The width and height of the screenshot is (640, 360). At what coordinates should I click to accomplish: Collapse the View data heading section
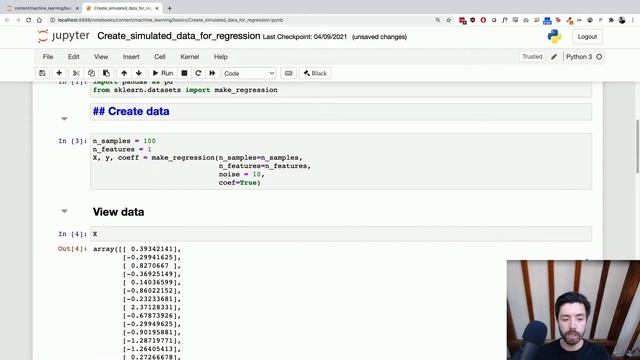pyautogui.click(x=64, y=211)
